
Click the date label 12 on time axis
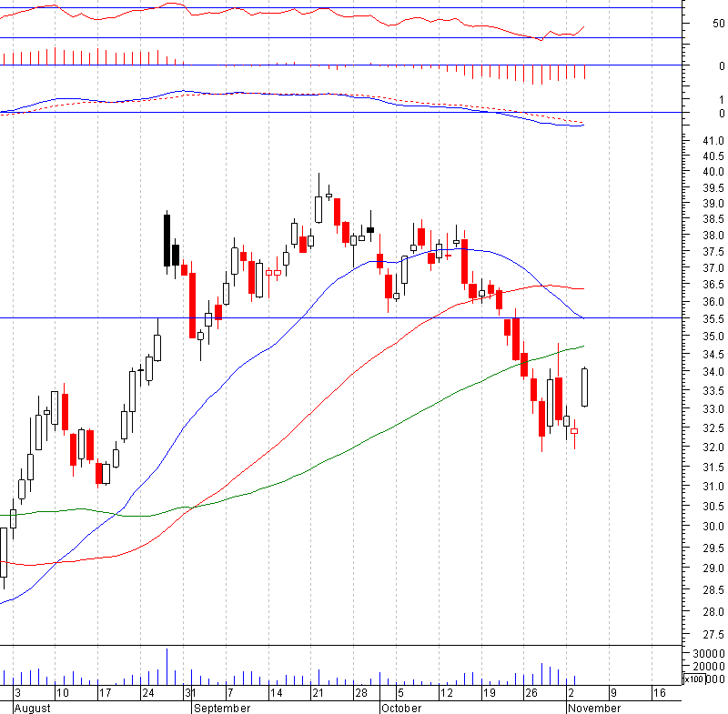point(446,693)
